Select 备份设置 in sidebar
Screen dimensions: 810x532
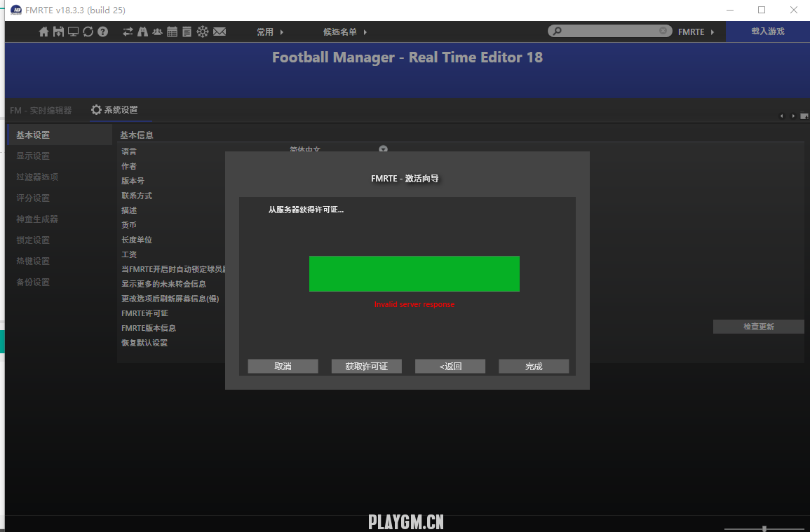[33, 282]
